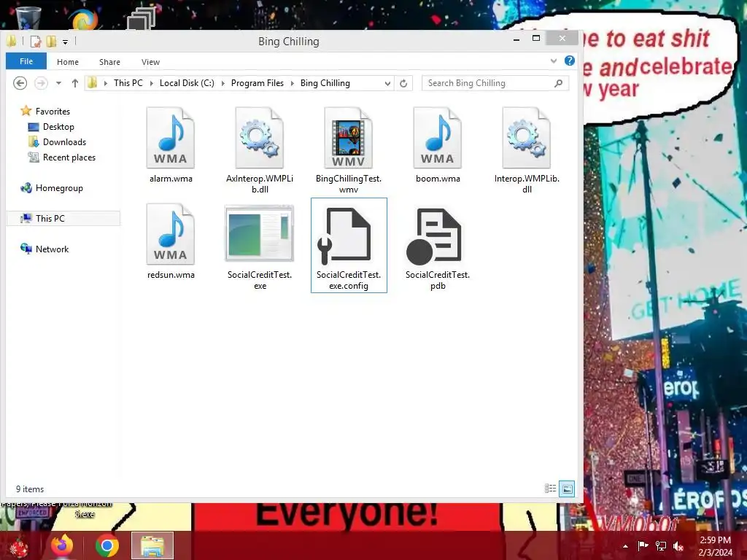Show hidden tray icons arrow
This screenshot has width=747, height=560.
625,546
